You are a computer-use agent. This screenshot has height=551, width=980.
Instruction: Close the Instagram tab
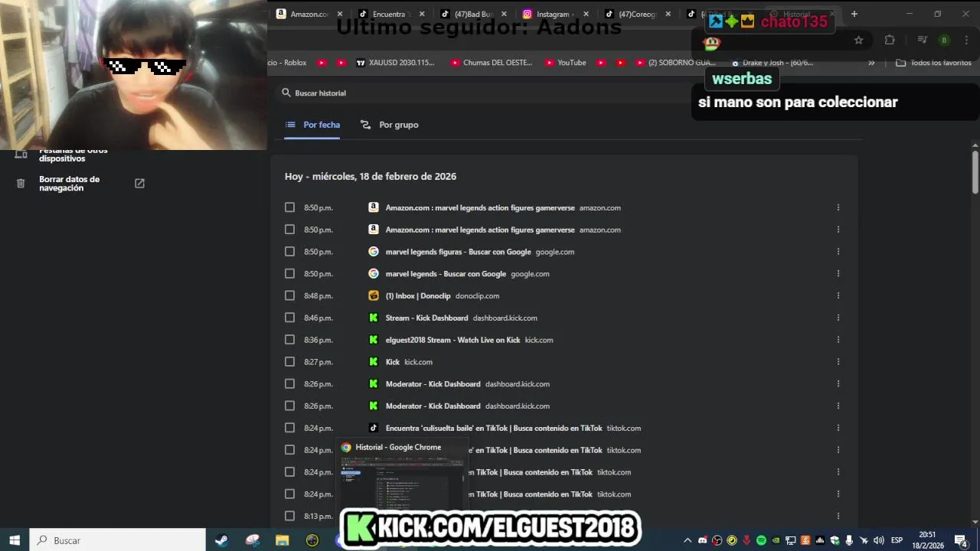click(586, 14)
